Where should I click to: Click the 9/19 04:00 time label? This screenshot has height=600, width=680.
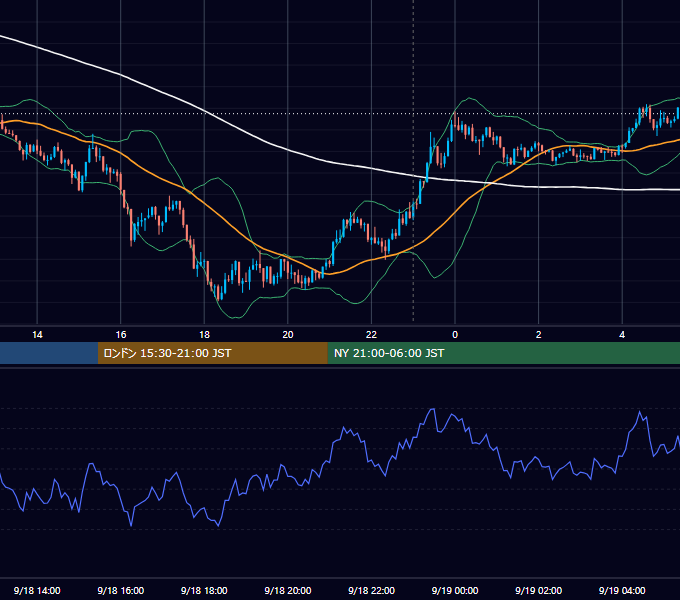coord(622,590)
